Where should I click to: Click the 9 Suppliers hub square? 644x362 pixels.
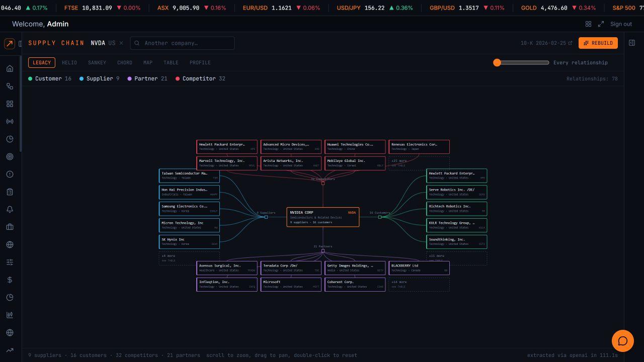coord(266,217)
